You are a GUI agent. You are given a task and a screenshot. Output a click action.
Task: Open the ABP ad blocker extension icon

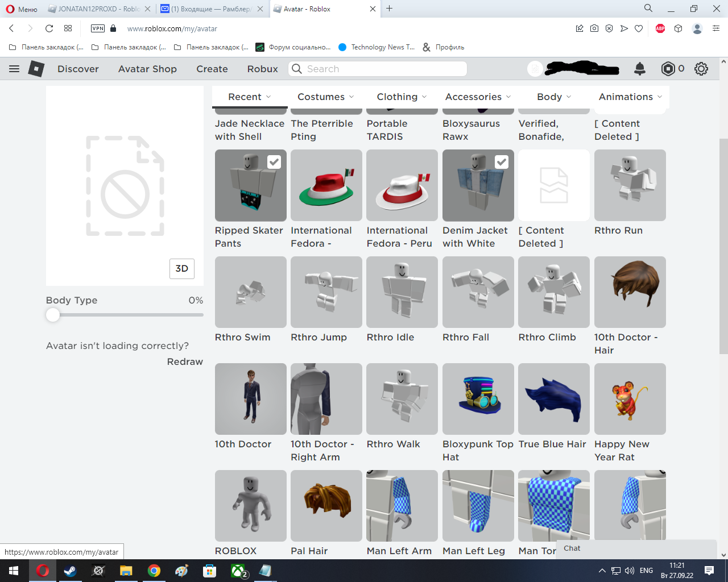[x=660, y=28]
